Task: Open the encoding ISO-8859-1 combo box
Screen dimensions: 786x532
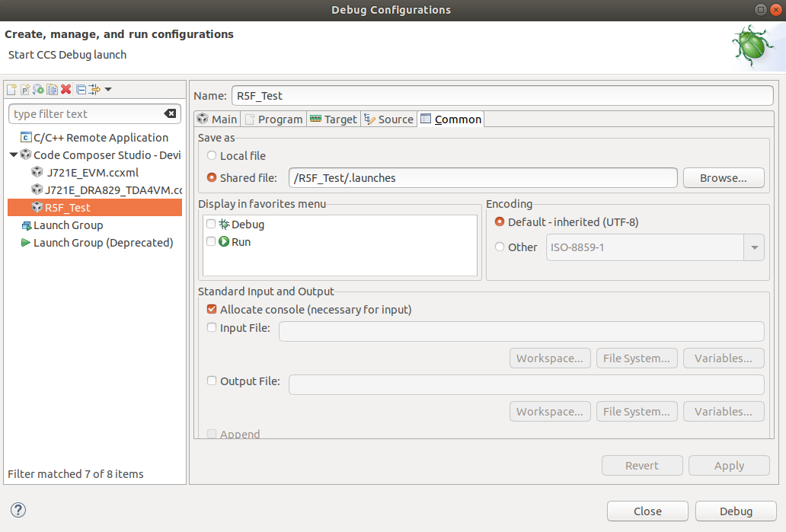Action: pos(754,247)
